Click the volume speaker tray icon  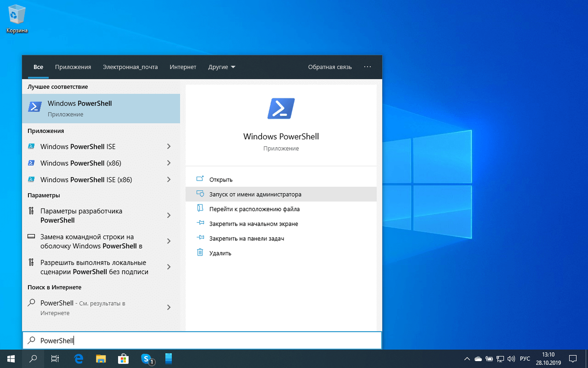(512, 359)
